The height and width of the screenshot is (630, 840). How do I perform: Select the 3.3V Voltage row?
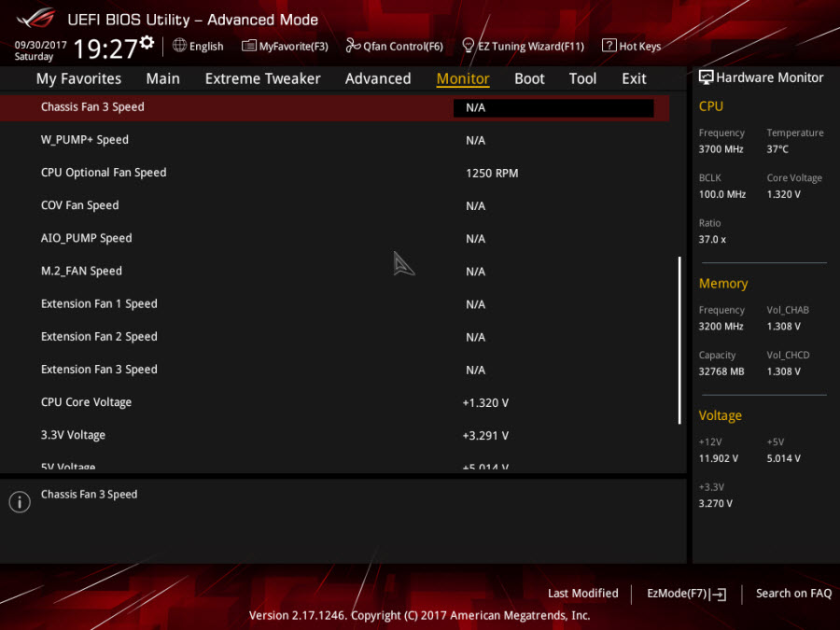(334, 436)
